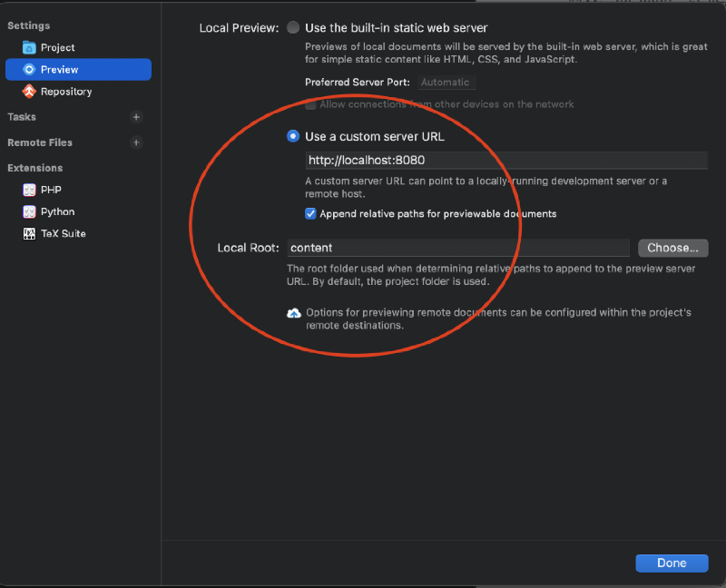Image resolution: width=726 pixels, height=588 pixels.
Task: Uncheck Append relative paths for previewable documents
Action: pos(310,213)
